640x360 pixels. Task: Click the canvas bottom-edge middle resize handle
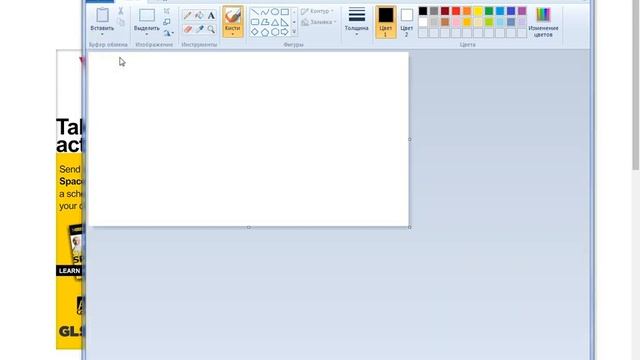(x=249, y=227)
